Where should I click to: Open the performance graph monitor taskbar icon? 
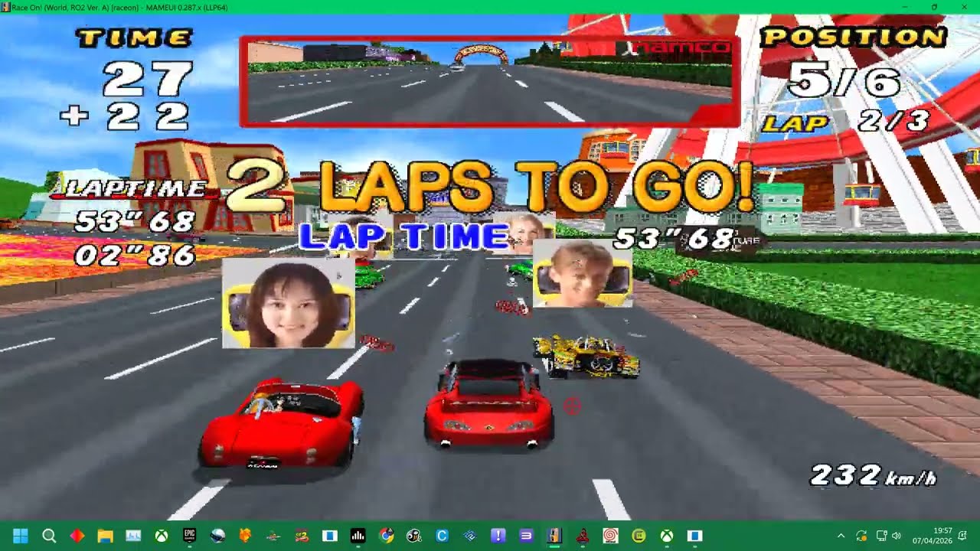[x=133, y=536]
